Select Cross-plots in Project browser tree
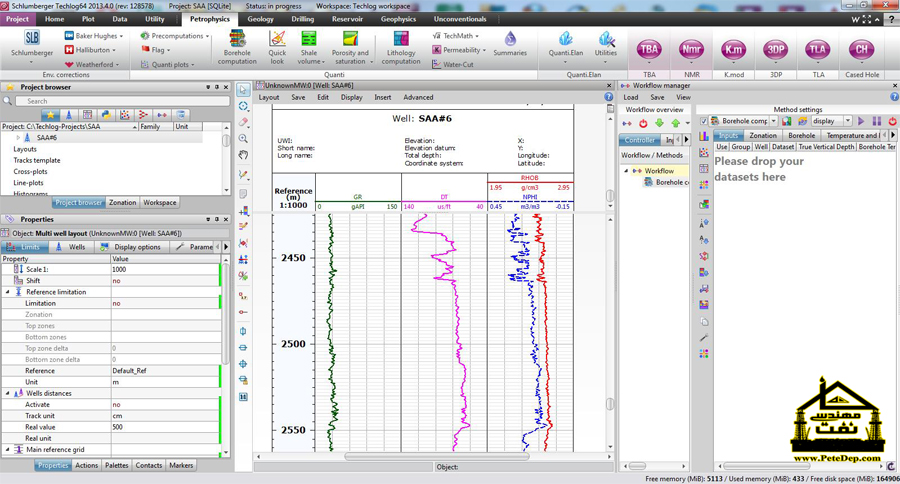This screenshot has width=900, height=484. click(30, 172)
